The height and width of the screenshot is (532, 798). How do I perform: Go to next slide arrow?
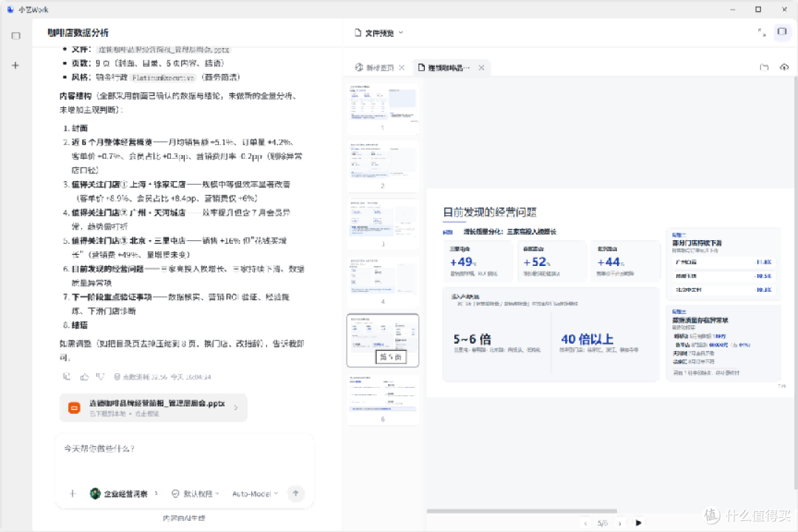[x=619, y=523]
